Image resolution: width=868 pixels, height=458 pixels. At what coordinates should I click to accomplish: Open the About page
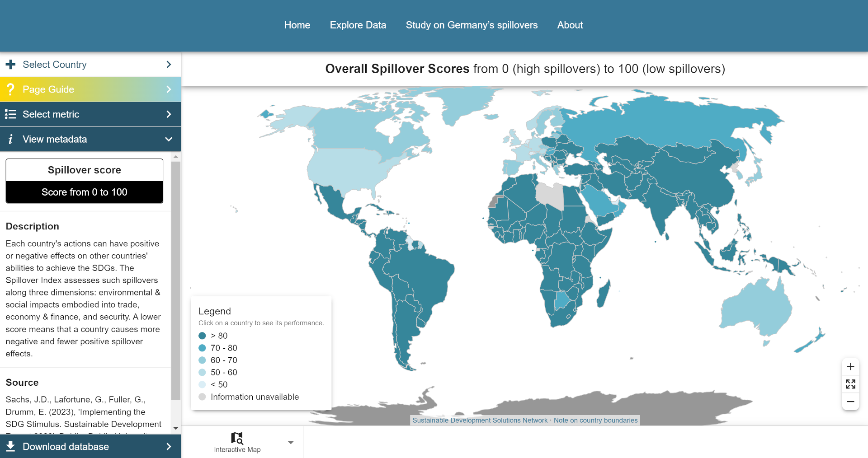(570, 25)
